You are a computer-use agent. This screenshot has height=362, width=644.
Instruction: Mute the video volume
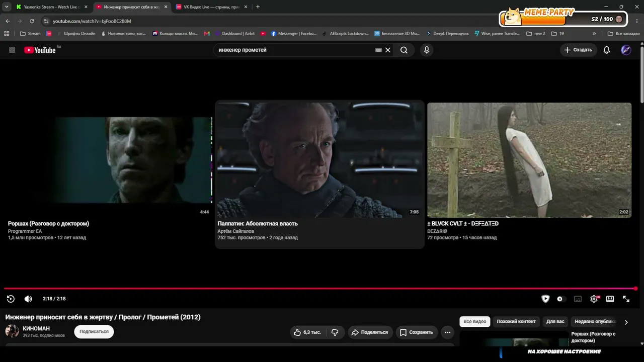(x=28, y=299)
